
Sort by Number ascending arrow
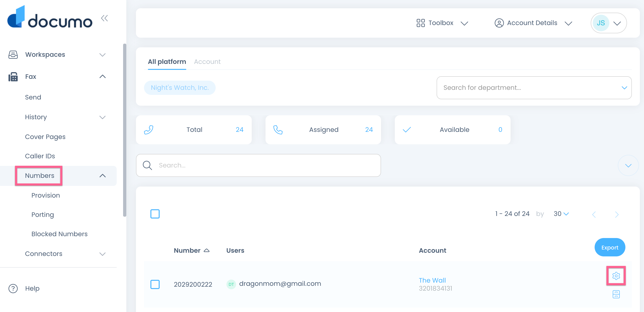click(x=206, y=250)
